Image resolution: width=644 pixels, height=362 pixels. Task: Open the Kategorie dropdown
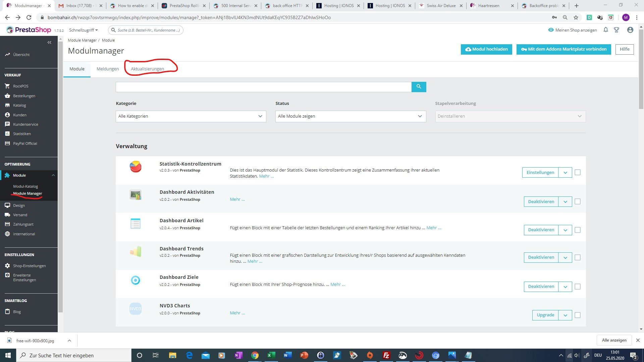pyautogui.click(x=191, y=116)
